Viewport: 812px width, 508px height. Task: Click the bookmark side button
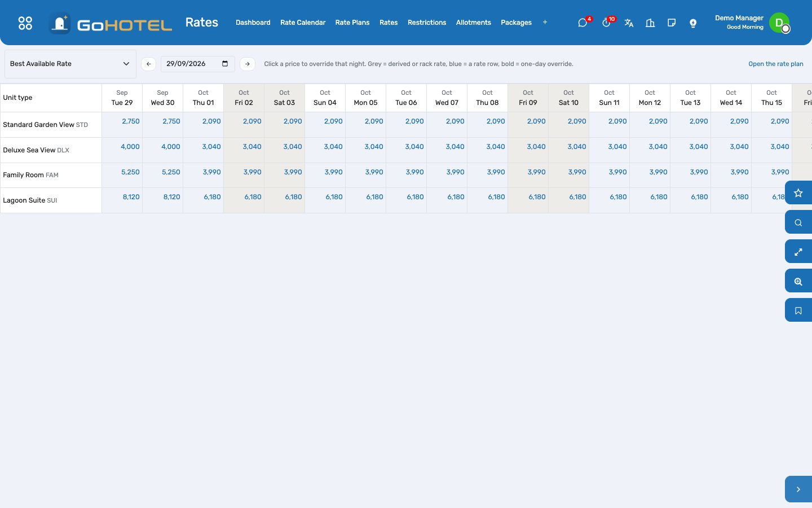pyautogui.click(x=798, y=310)
